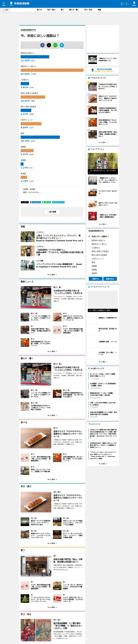Open サンロッカーズ渋谷 三河下し2連勝 topic
This screenshot has height=644, width=138.
click(x=102, y=375)
